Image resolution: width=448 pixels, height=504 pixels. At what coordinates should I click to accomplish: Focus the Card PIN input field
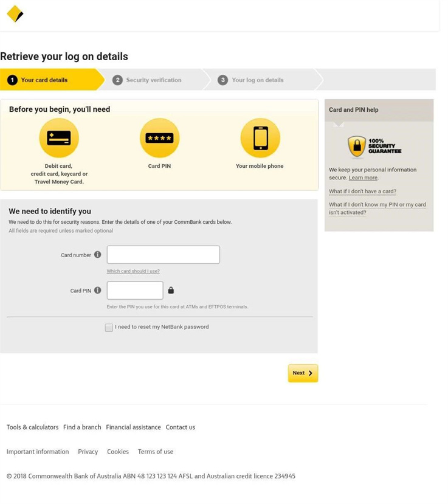click(x=135, y=290)
